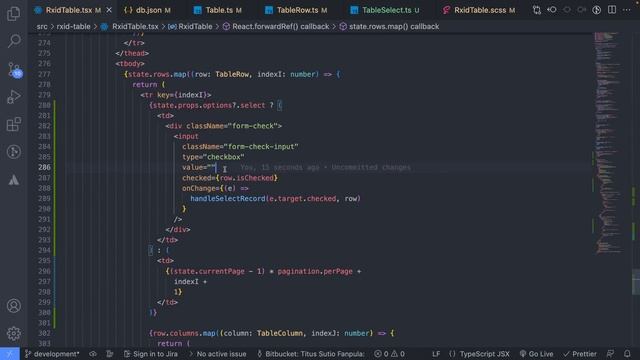Open the RxidTable symbol breadcrumb
The image size is (640, 360).
190,27
